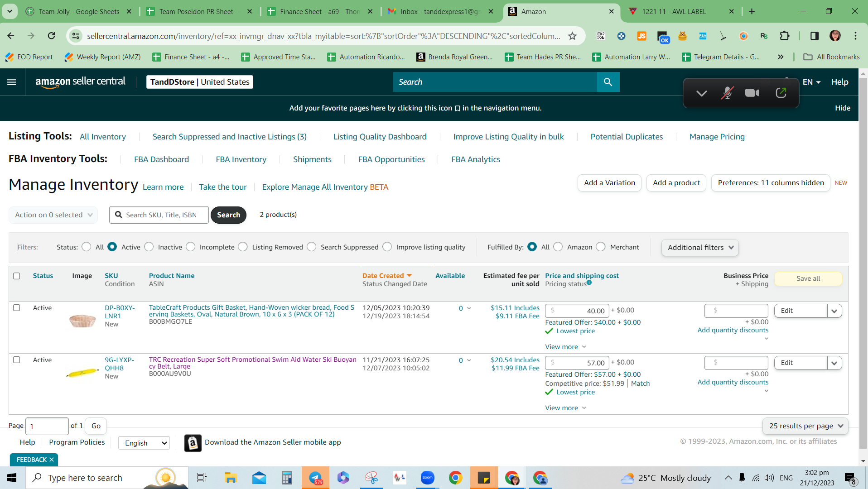
Task: Click the Amazon mobile app icon in footer
Action: click(193, 443)
